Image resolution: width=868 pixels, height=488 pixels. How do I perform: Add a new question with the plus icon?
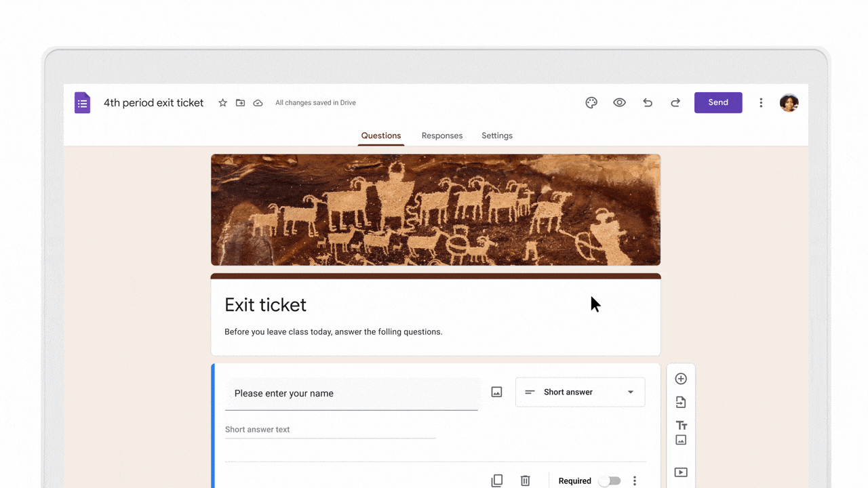tap(681, 378)
